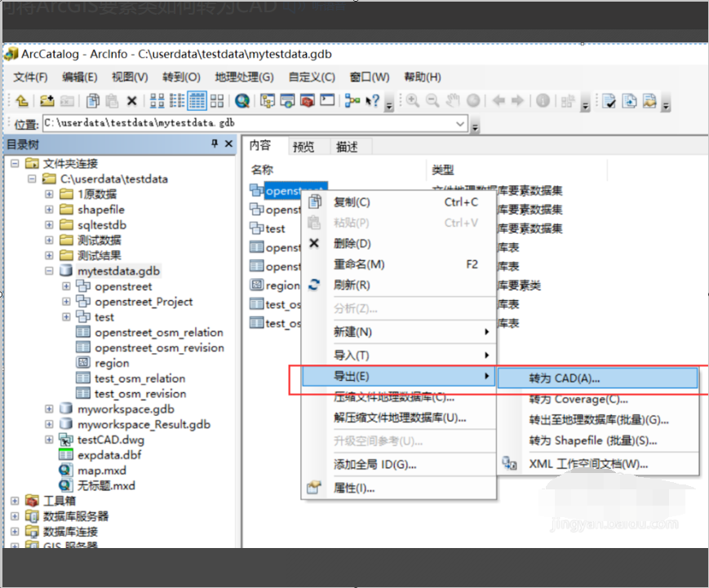Expand the openstreet_Project dataset
Viewport: 709px width, 588px height.
click(x=66, y=302)
